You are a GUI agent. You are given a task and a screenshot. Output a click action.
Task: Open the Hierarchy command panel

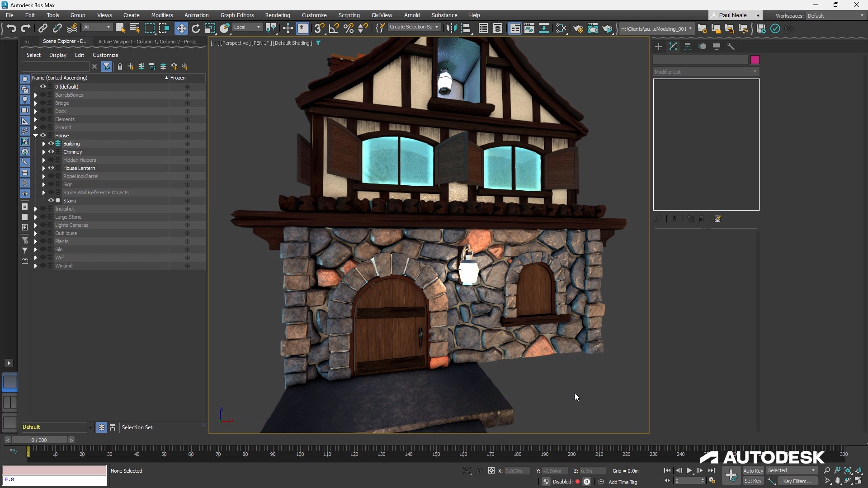[688, 47]
